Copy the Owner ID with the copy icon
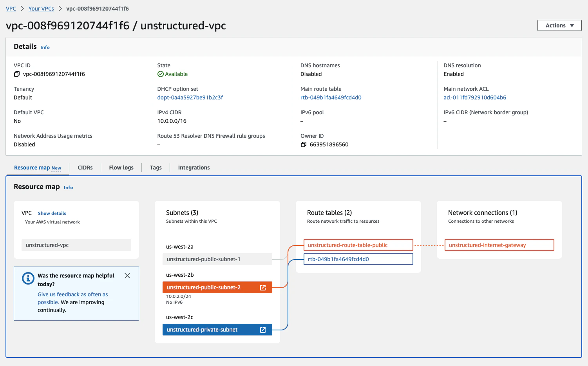This screenshot has width=588, height=366. [x=304, y=144]
